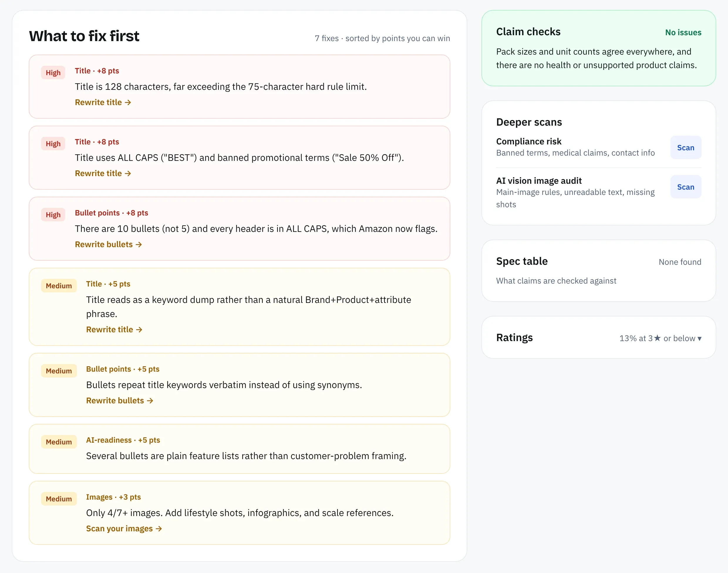
Task: Select High badge on 128 characters fix
Action: click(x=53, y=73)
